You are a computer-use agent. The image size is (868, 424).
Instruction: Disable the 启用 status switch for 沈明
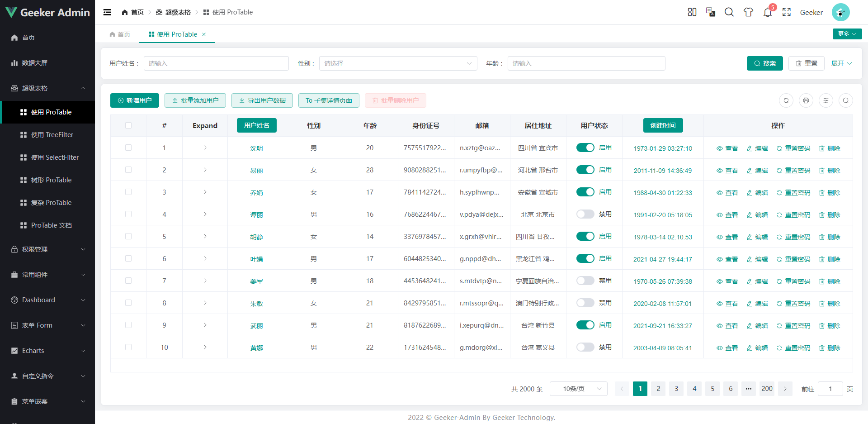tap(585, 148)
